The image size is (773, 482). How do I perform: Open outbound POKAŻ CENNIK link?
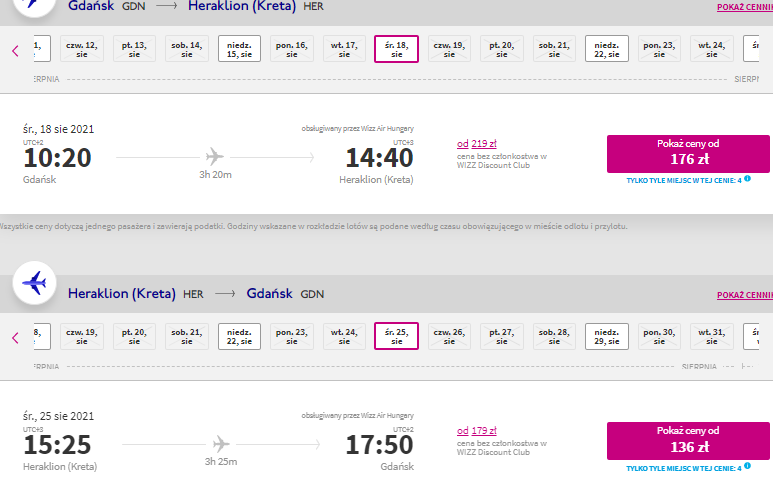(745, 7)
